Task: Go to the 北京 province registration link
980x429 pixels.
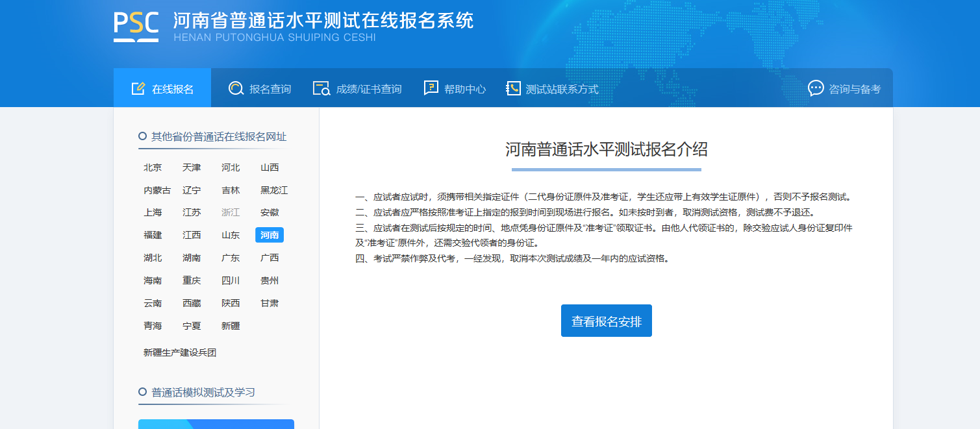Action: [153, 167]
